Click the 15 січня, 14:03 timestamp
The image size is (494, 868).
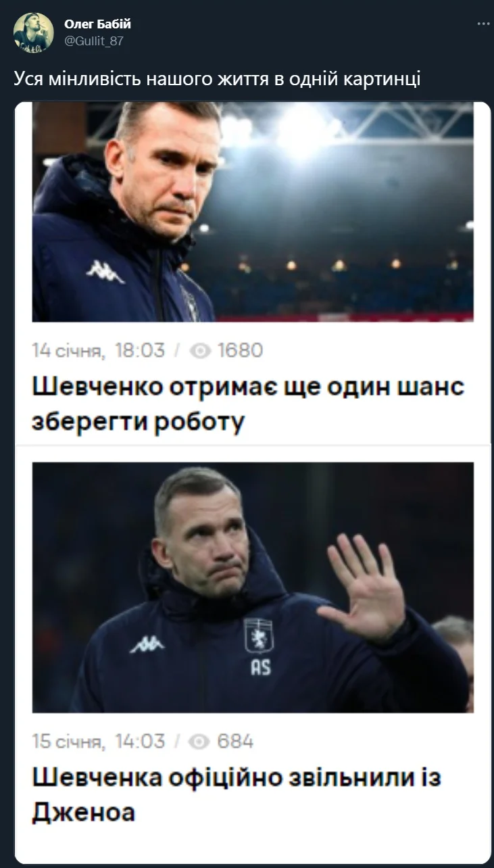tap(99, 742)
